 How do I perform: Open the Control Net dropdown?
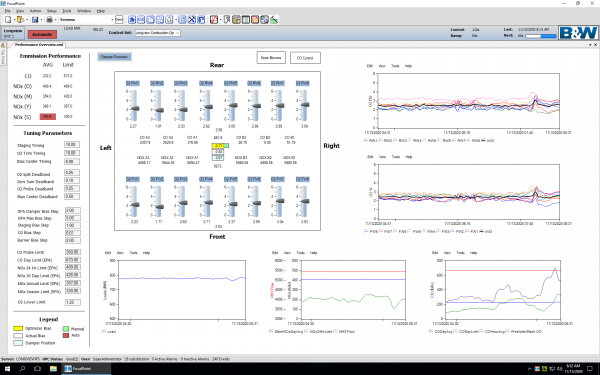pos(158,33)
